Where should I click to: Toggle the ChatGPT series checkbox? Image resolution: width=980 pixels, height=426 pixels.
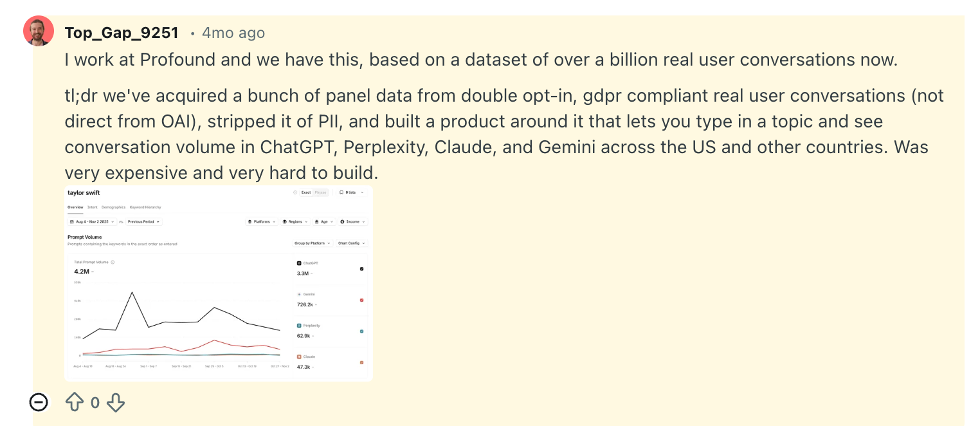coord(362,268)
